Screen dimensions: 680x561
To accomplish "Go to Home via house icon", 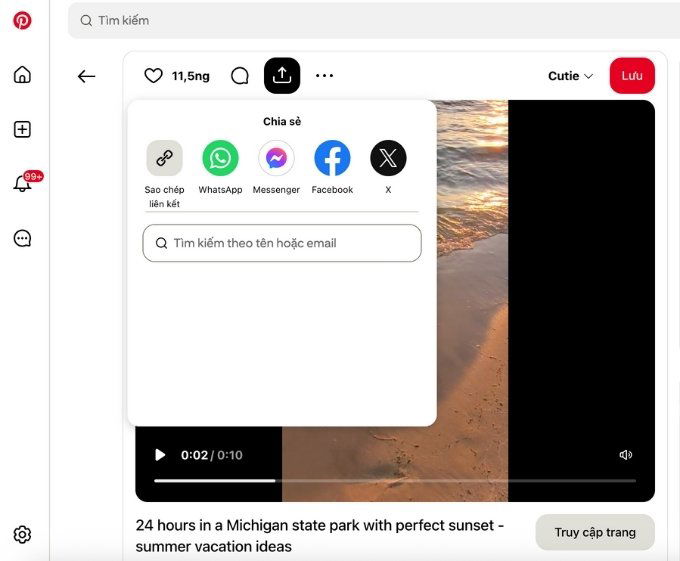I will tap(22, 75).
